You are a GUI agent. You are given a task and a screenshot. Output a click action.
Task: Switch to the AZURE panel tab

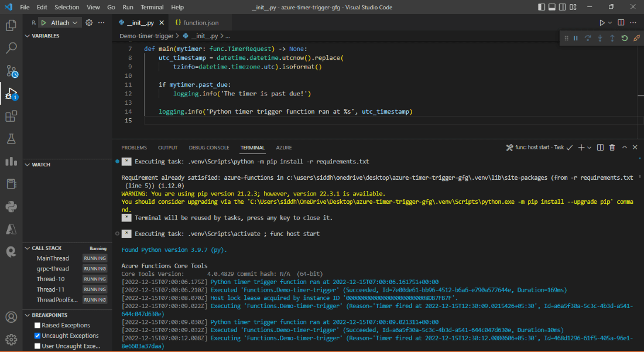[284, 148]
